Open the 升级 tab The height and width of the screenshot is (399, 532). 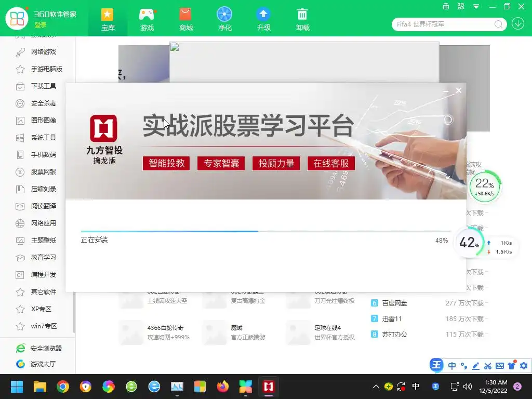[263, 19]
